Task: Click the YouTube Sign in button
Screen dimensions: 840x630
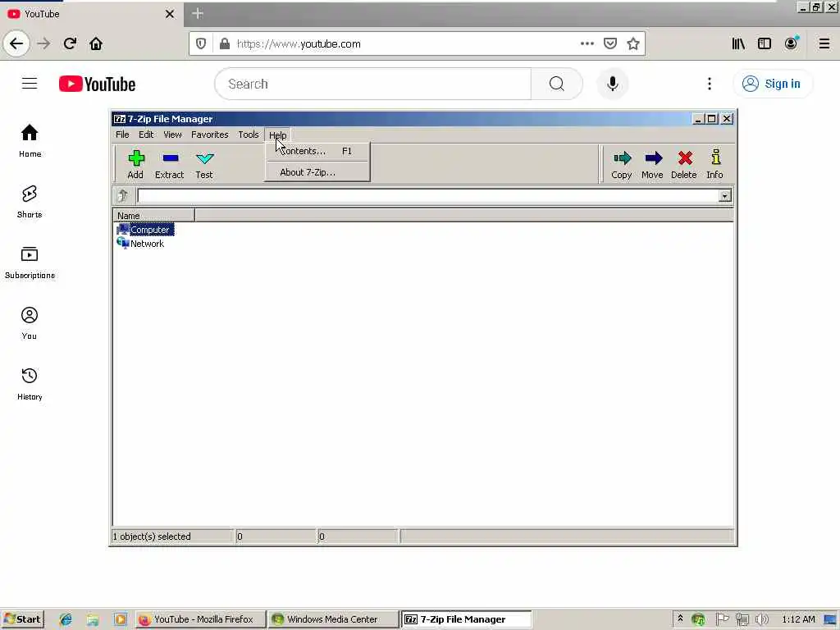Action: click(772, 84)
